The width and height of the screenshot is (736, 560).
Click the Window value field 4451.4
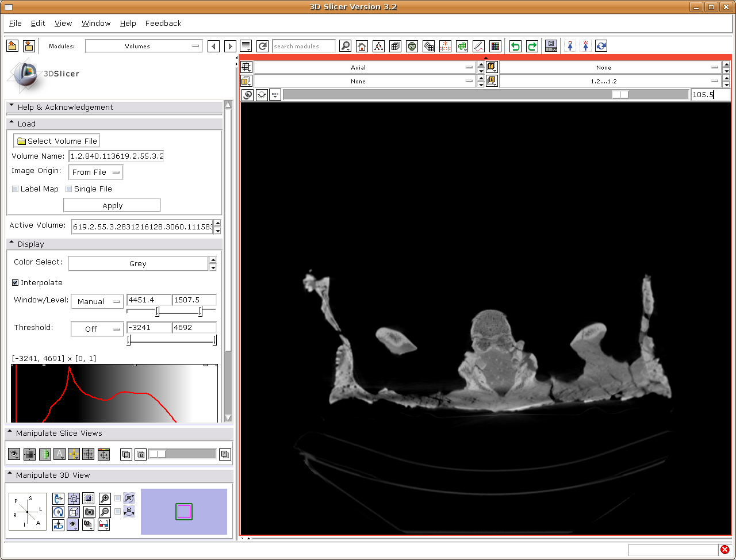149,300
